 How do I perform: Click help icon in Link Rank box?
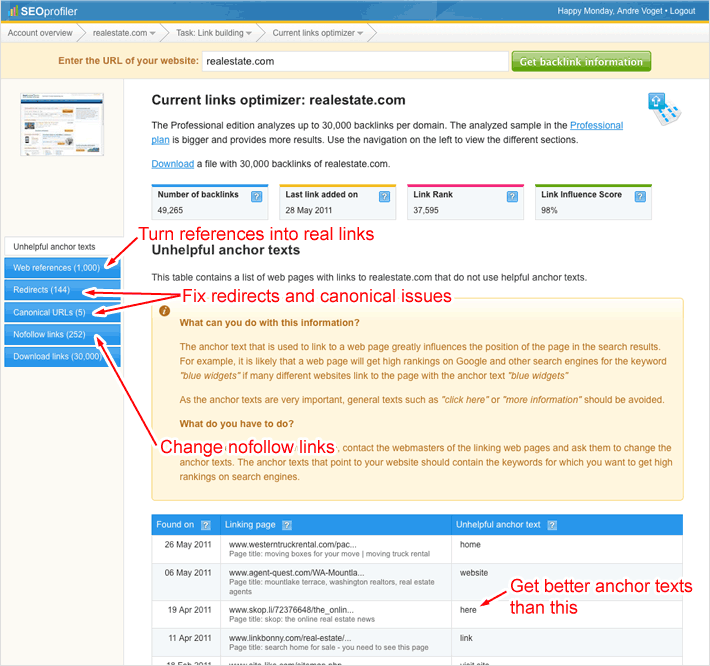[x=512, y=197]
